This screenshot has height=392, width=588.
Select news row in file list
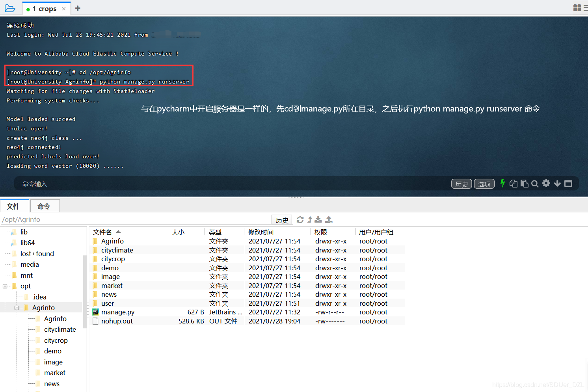tap(247, 294)
